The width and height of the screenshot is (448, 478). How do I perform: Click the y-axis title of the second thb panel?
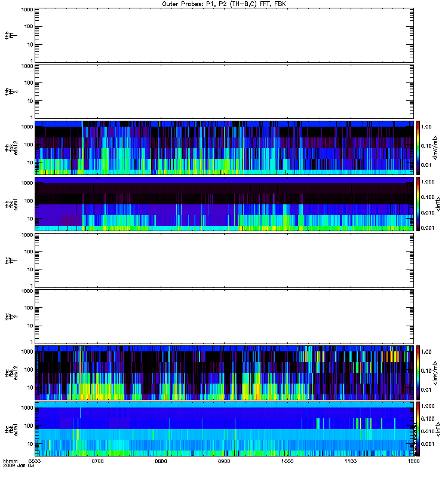point(11,92)
